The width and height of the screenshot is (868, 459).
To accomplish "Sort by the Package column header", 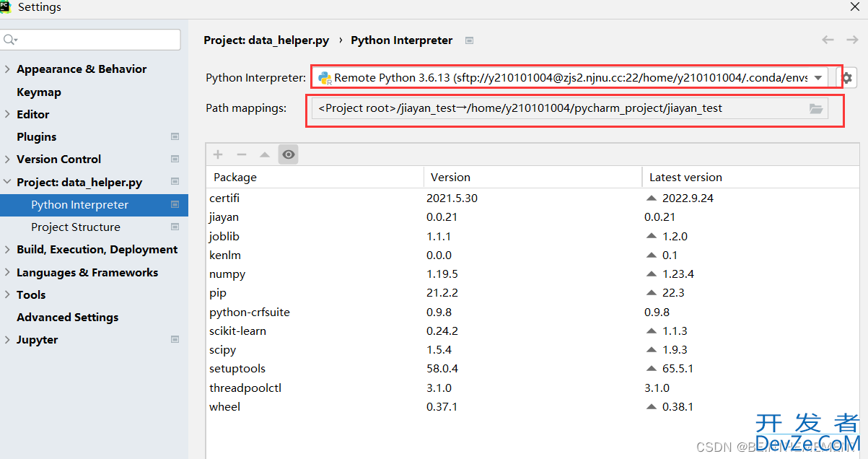I will click(x=315, y=177).
